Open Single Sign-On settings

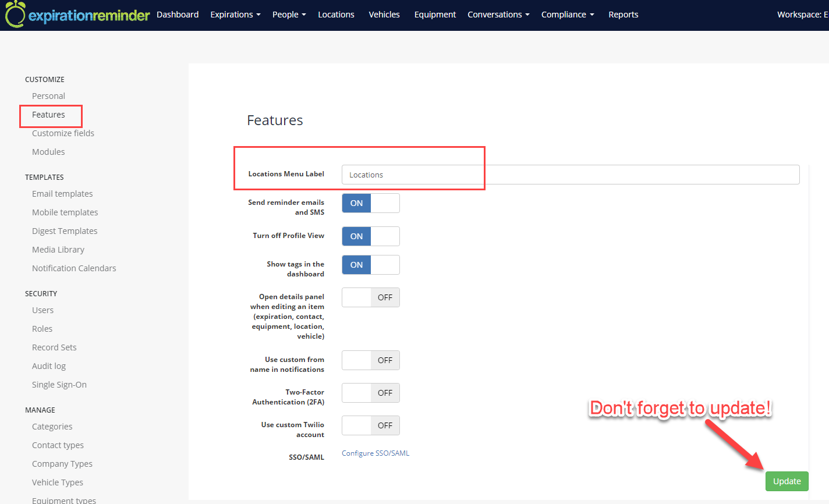click(x=59, y=385)
